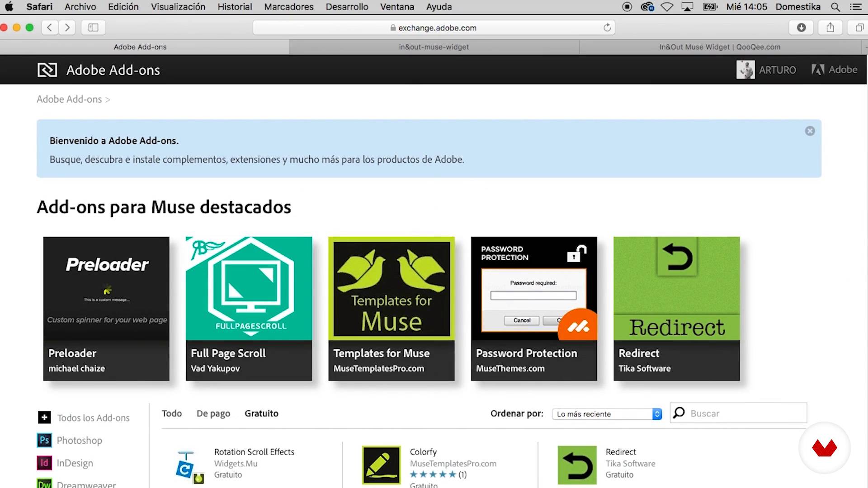
Task: Click the Colorfy star rating
Action: coord(433,474)
